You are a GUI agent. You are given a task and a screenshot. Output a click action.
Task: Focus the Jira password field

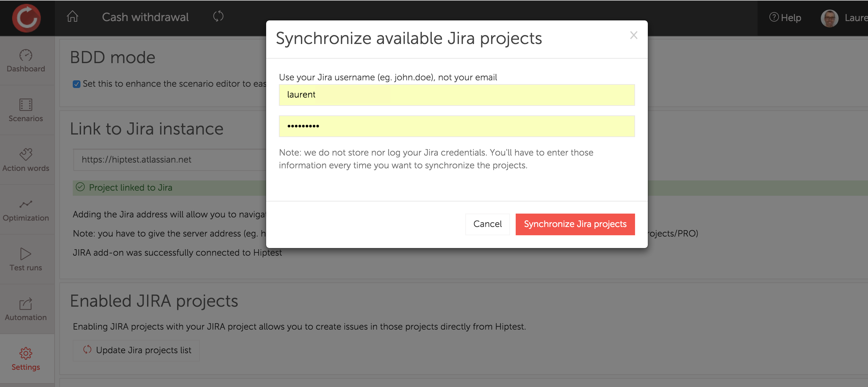point(457,126)
